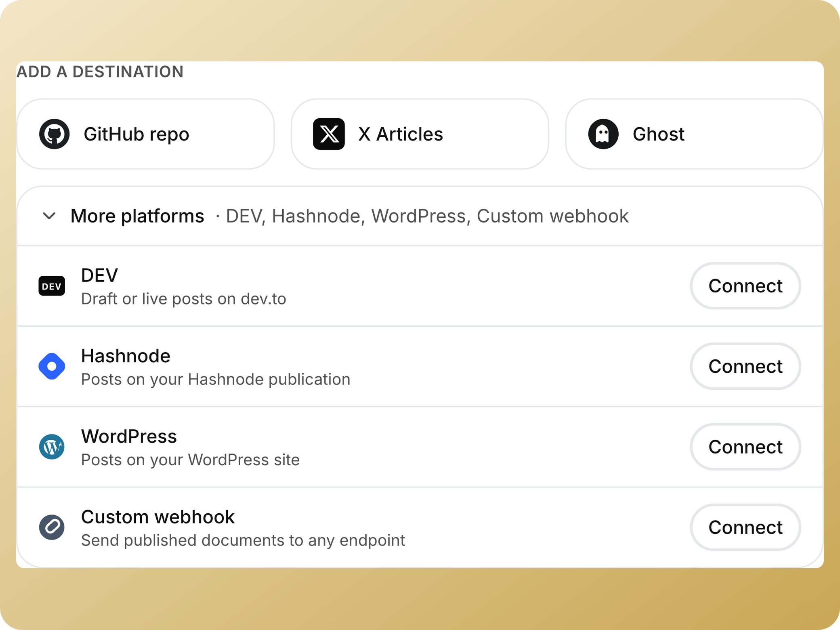Viewport: 840px width, 630px height.
Task: Click the WordPress row title
Action: pyautogui.click(x=129, y=436)
